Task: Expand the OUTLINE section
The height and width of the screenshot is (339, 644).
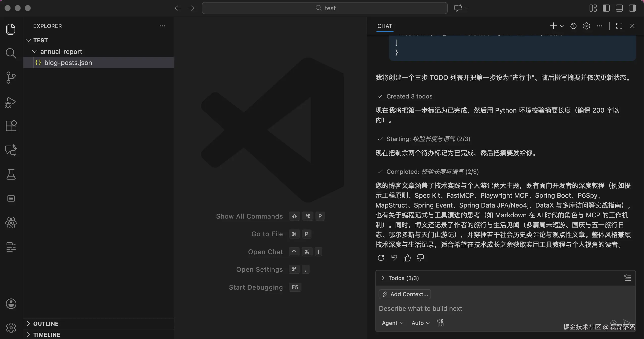Action: click(46, 324)
